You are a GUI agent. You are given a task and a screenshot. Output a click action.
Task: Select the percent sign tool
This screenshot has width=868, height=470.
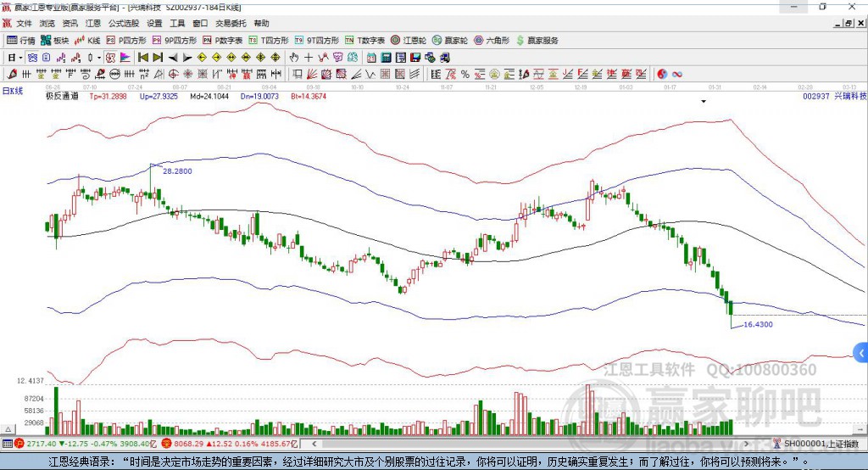point(465,74)
